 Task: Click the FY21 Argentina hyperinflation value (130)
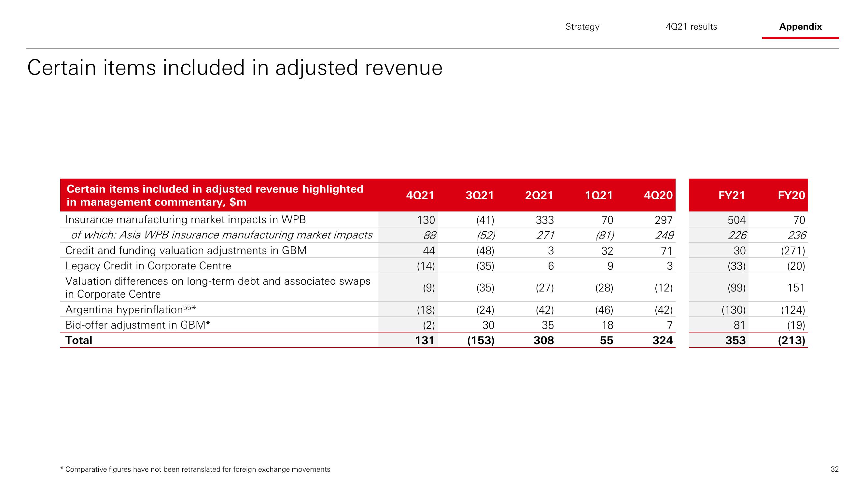[x=734, y=309]
